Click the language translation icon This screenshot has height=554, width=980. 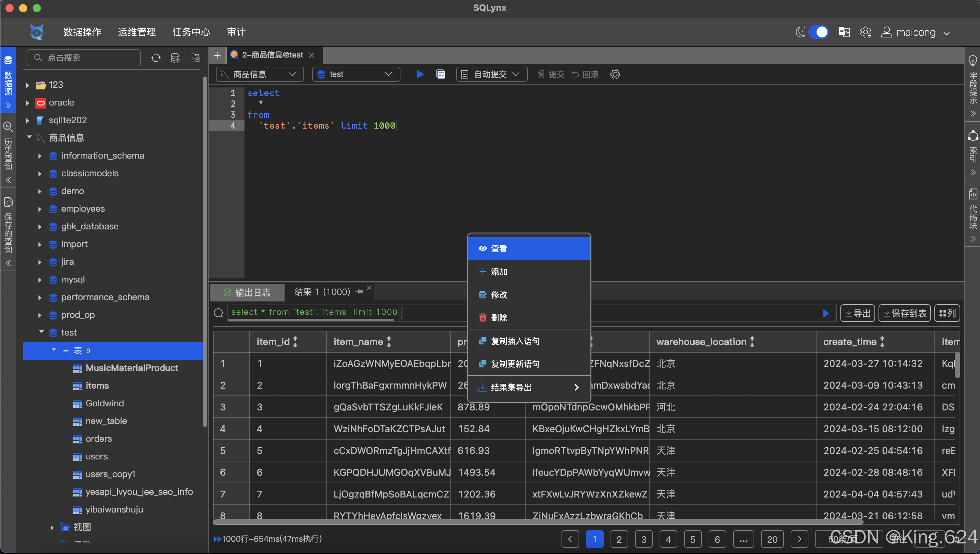click(x=844, y=32)
